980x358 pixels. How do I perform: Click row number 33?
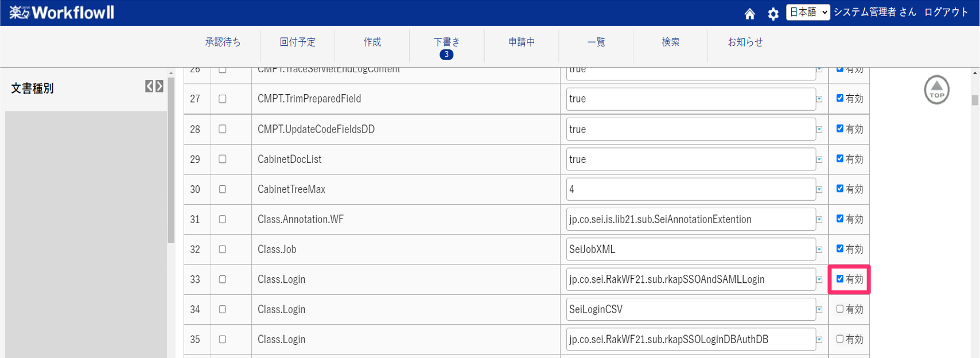pos(195,279)
